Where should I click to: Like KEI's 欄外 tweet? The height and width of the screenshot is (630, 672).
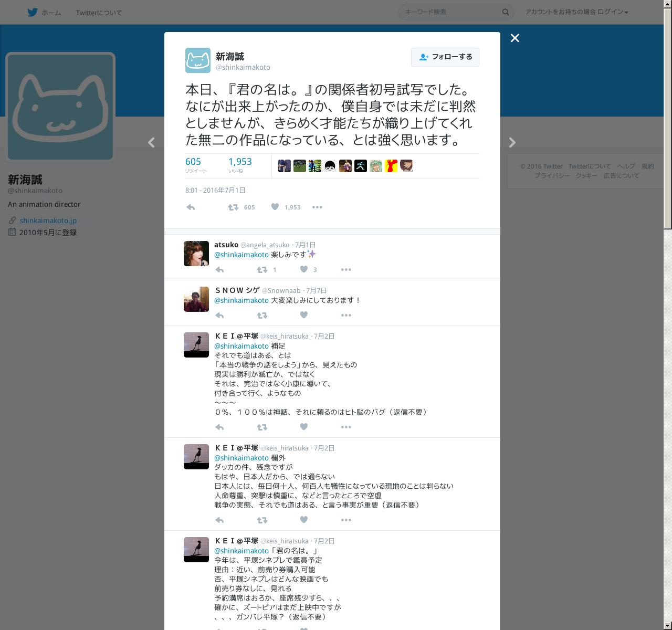[303, 520]
